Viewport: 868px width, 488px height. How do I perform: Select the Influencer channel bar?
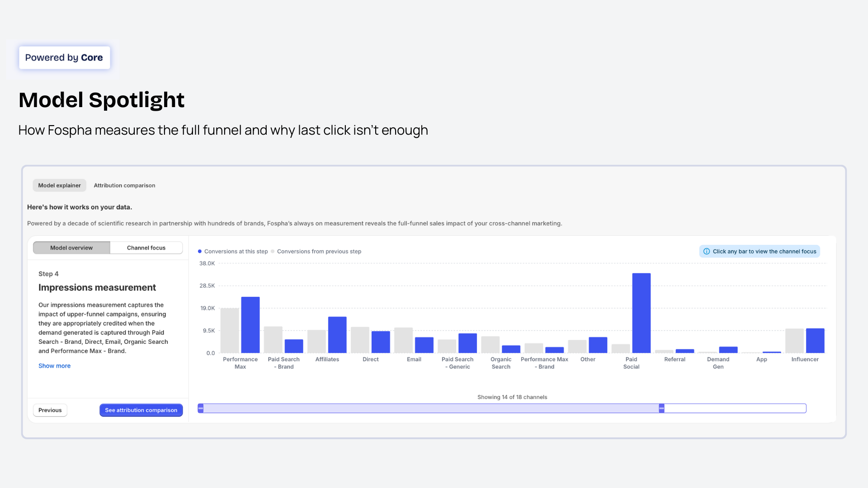[x=815, y=340]
